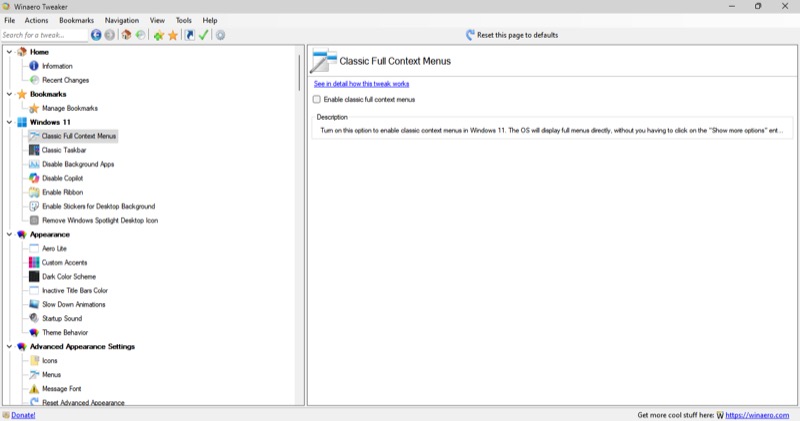Click the Startup Sound speaker icon

coord(34,318)
